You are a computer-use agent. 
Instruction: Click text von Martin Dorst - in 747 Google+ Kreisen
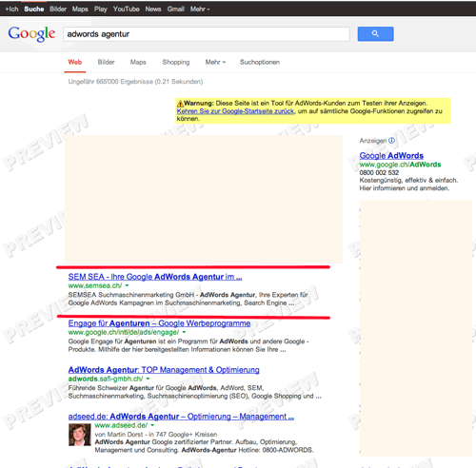point(156,435)
